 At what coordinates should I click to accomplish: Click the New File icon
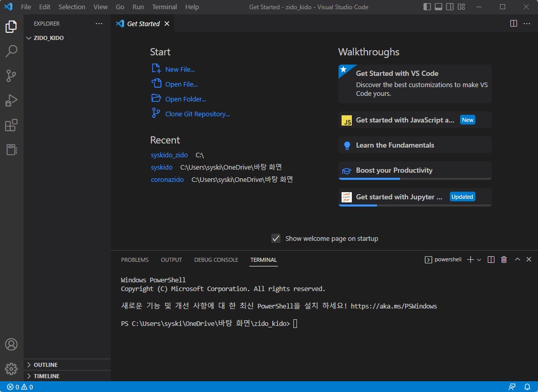point(156,69)
